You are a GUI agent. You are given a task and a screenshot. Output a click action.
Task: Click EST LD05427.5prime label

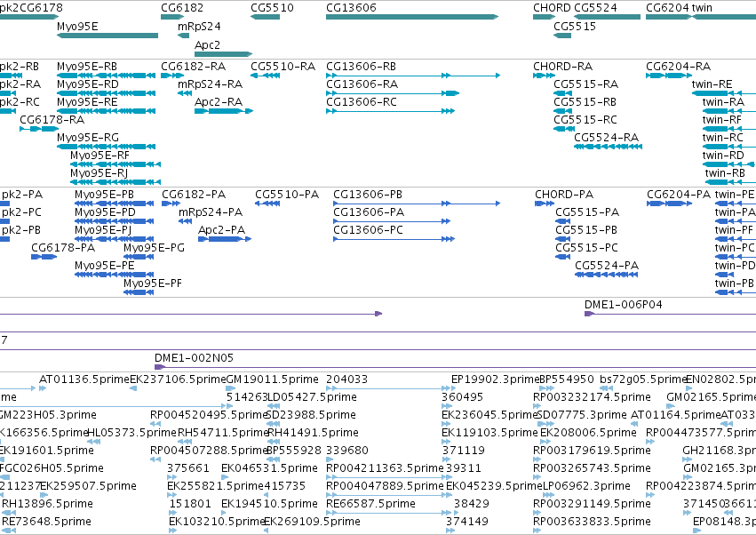312,397
